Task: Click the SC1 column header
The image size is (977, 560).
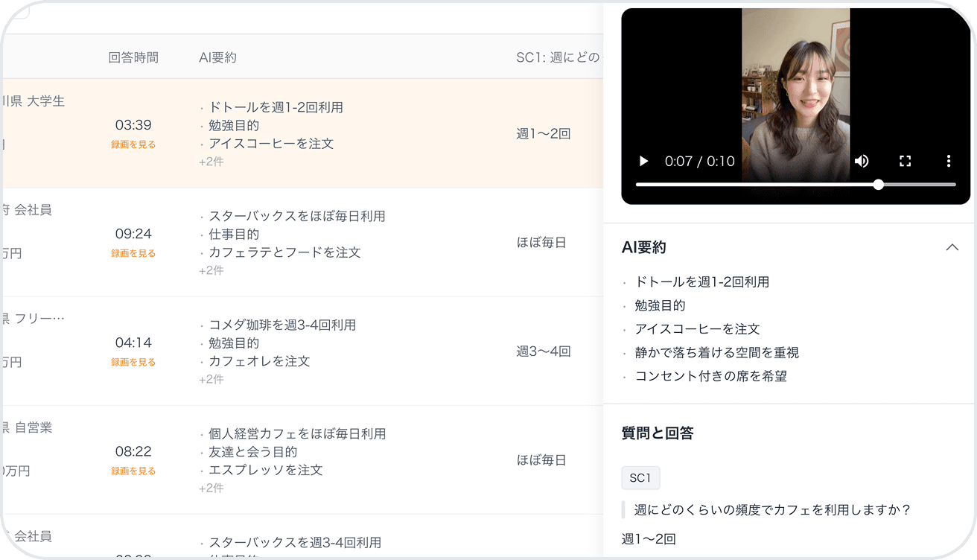Action: (558, 57)
